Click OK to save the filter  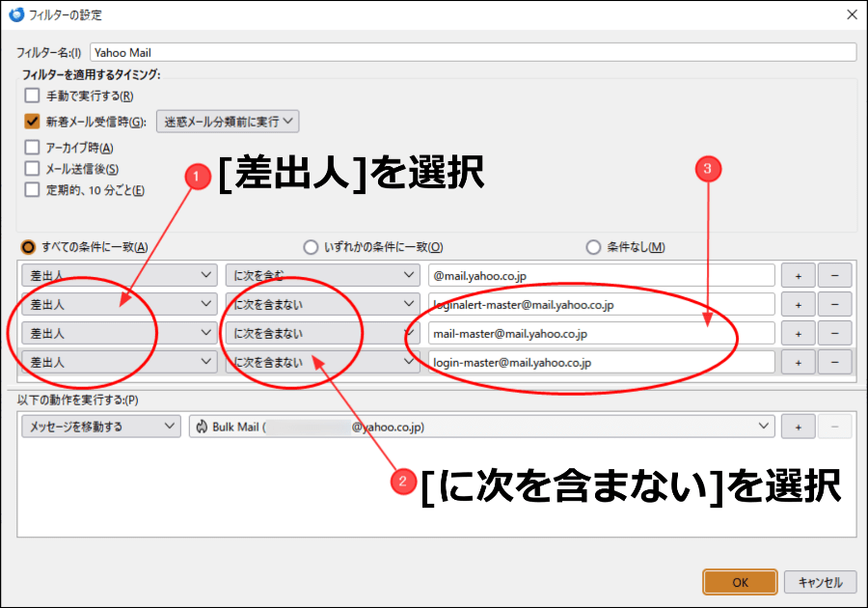(740, 582)
